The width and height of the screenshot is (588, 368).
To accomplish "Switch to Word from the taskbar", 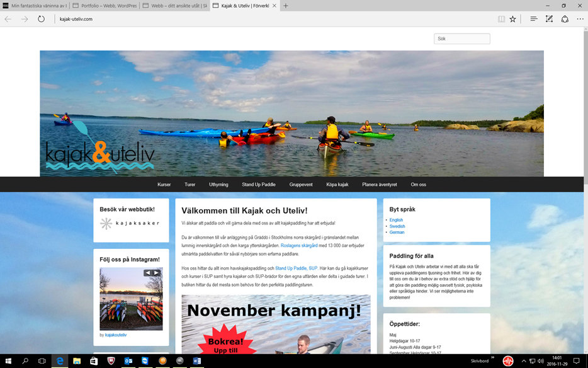I will click(x=197, y=361).
